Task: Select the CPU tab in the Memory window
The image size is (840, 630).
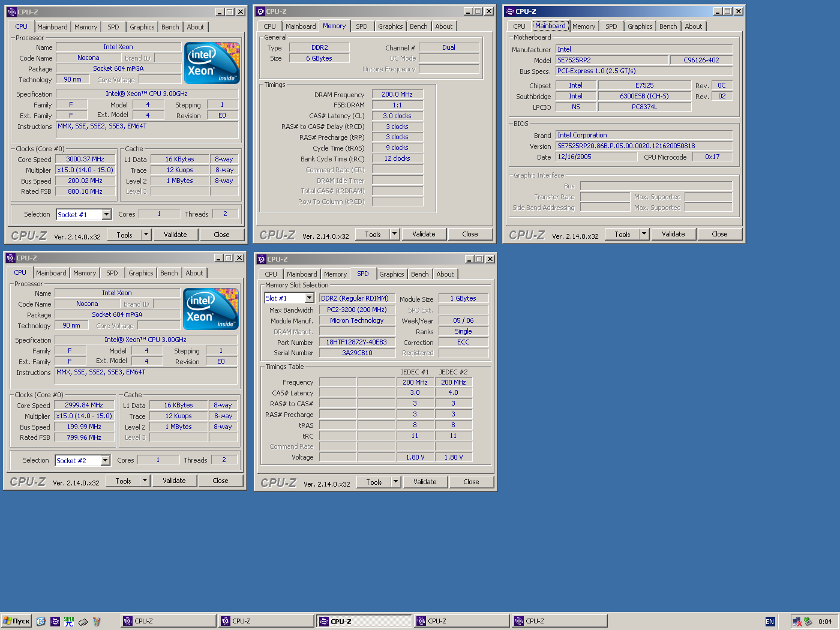Action: [270, 26]
